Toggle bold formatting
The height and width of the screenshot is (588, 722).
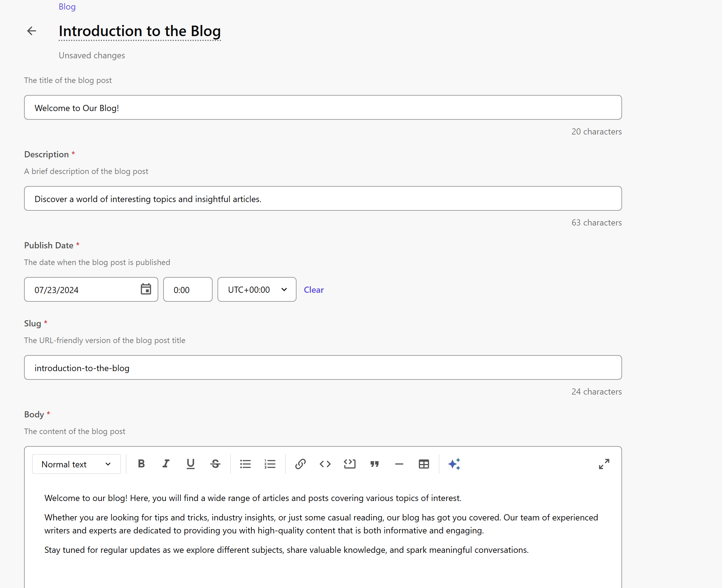pyautogui.click(x=141, y=464)
